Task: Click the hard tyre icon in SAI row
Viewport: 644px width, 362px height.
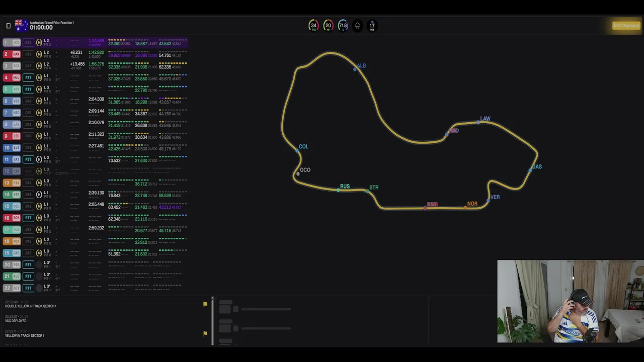Action: point(39,159)
